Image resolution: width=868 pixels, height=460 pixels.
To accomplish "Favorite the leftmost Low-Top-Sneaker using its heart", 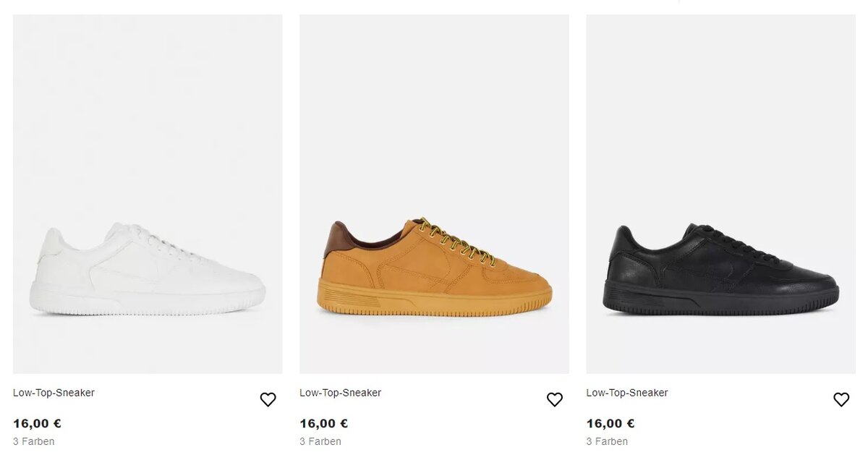I will tap(268, 399).
